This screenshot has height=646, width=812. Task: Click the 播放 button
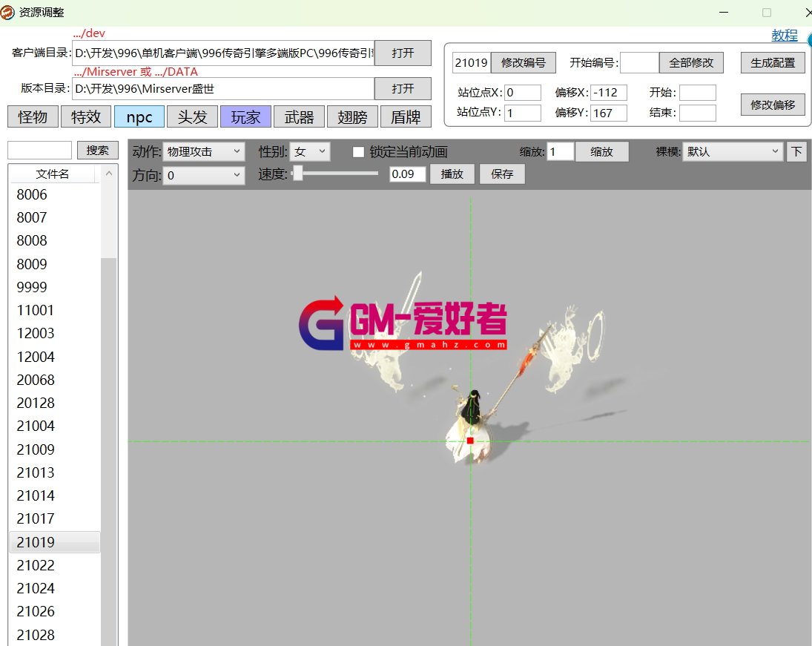click(x=452, y=174)
